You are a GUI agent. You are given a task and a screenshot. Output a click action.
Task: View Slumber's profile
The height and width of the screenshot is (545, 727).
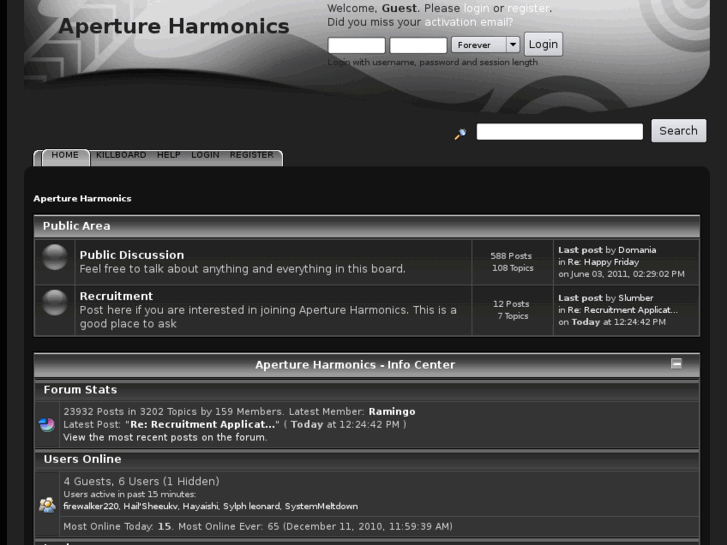(636, 298)
